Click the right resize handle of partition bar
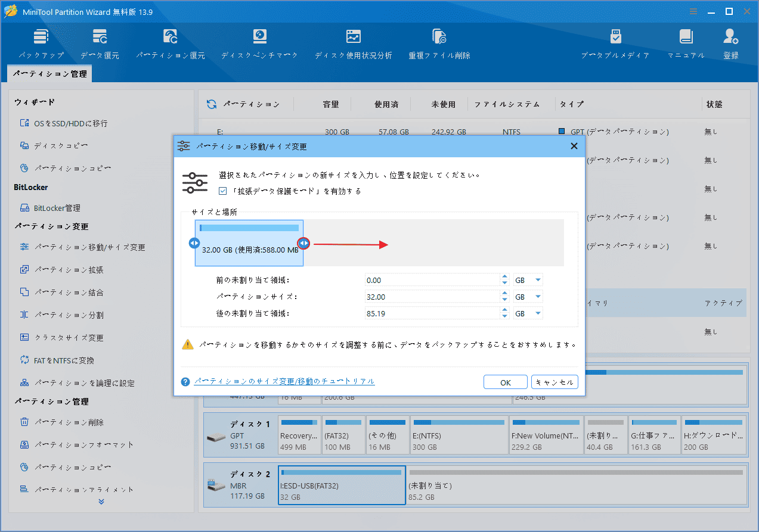The image size is (759, 532). coord(303,243)
